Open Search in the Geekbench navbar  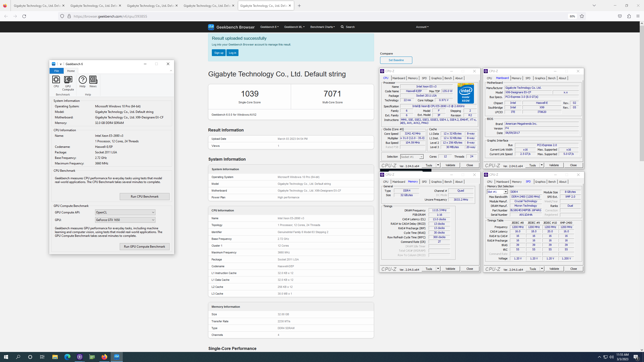[348, 27]
